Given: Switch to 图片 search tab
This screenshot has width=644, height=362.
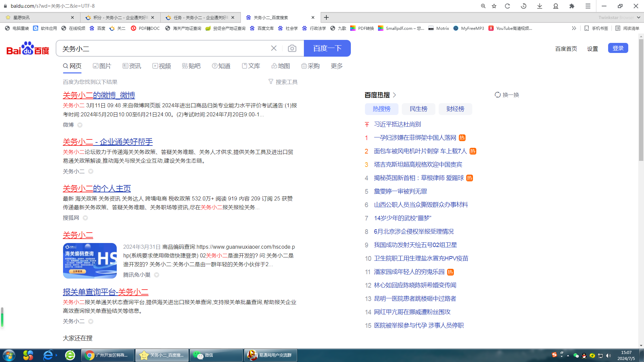Looking at the screenshot, I should click(102, 66).
